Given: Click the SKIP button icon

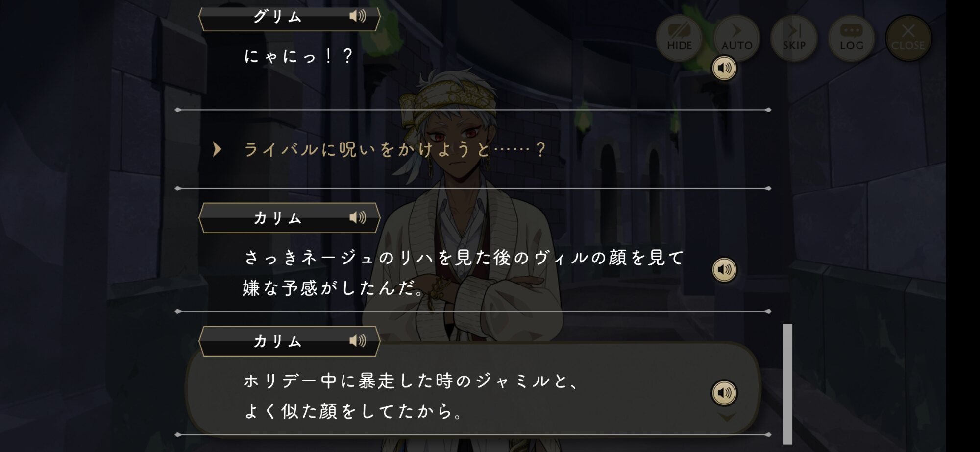Looking at the screenshot, I should point(794,38).
